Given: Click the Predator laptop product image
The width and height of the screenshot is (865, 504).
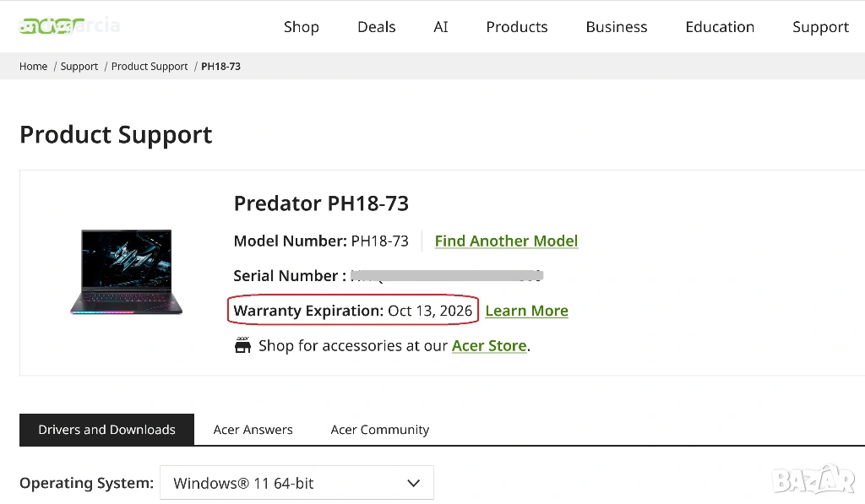Looking at the screenshot, I should 126,272.
